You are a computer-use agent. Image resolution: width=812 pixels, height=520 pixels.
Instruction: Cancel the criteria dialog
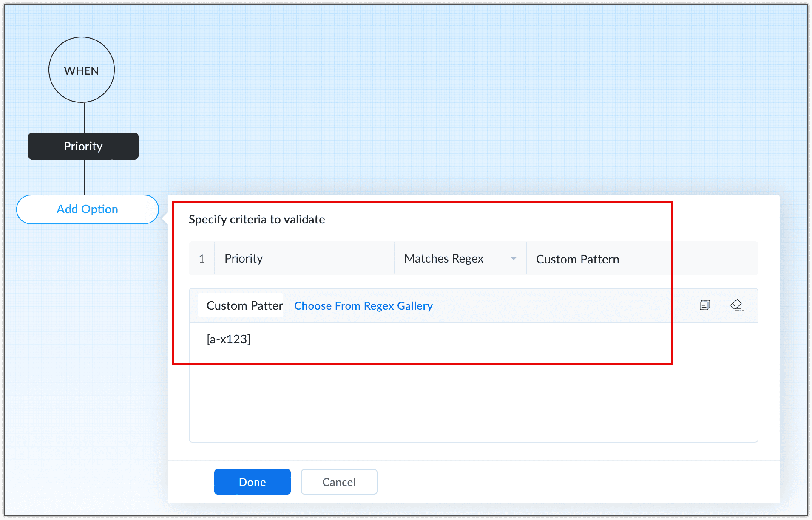tap(339, 482)
